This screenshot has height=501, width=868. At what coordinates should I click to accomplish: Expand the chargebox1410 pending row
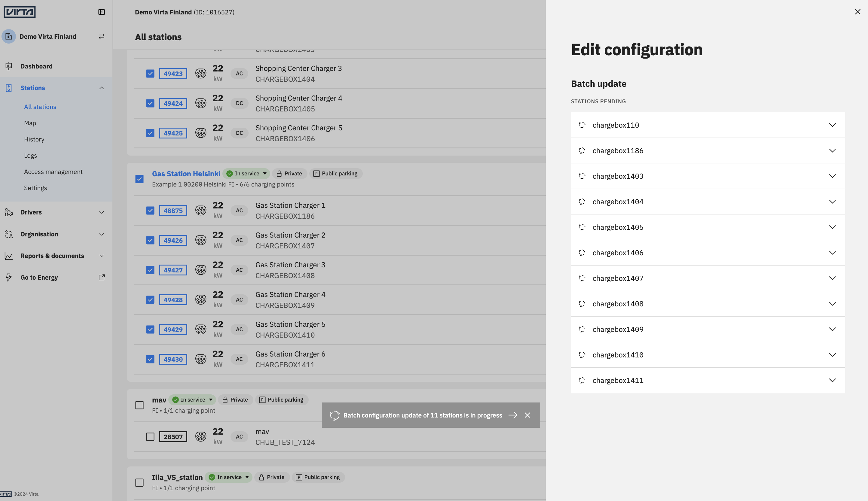708,355
